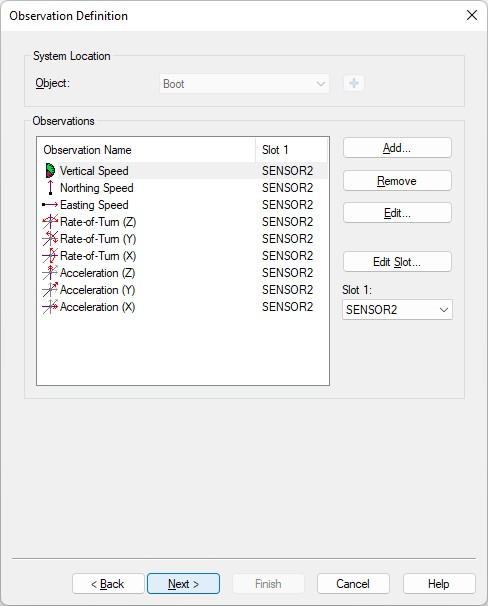Go to the previous page with Back
Viewport: 488px width, 606px height.
(108, 584)
